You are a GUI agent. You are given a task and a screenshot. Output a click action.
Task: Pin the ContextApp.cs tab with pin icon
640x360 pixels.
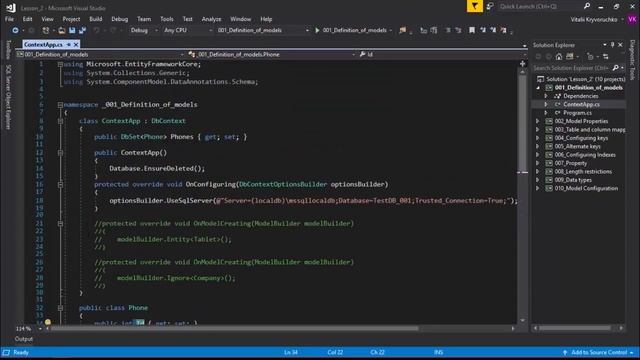pyautogui.click(x=69, y=44)
